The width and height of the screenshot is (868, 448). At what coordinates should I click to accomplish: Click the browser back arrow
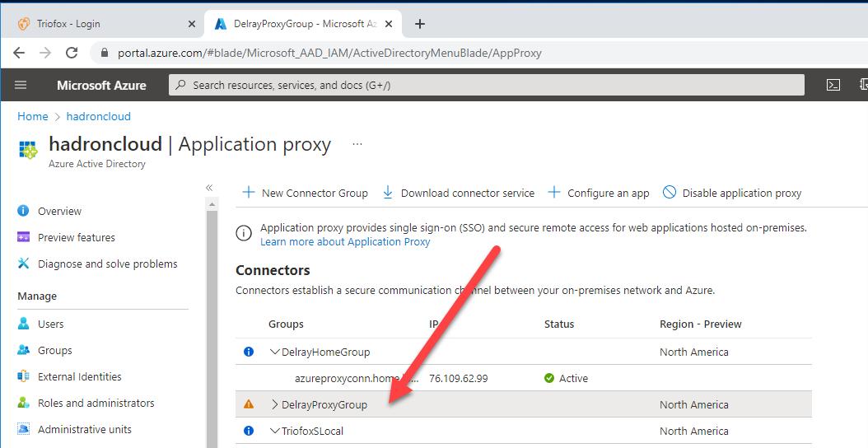pyautogui.click(x=19, y=53)
